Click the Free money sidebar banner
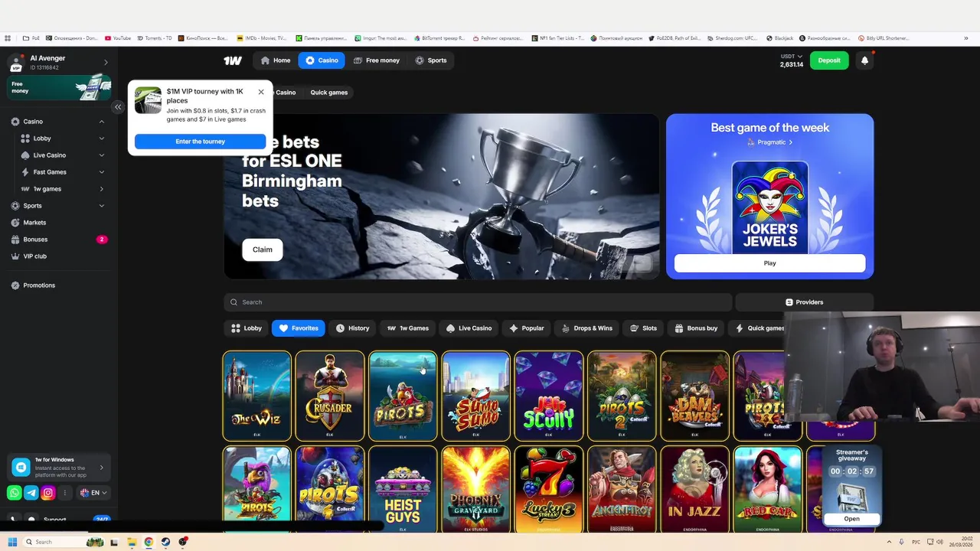Image resolution: width=980 pixels, height=551 pixels. pos(60,88)
